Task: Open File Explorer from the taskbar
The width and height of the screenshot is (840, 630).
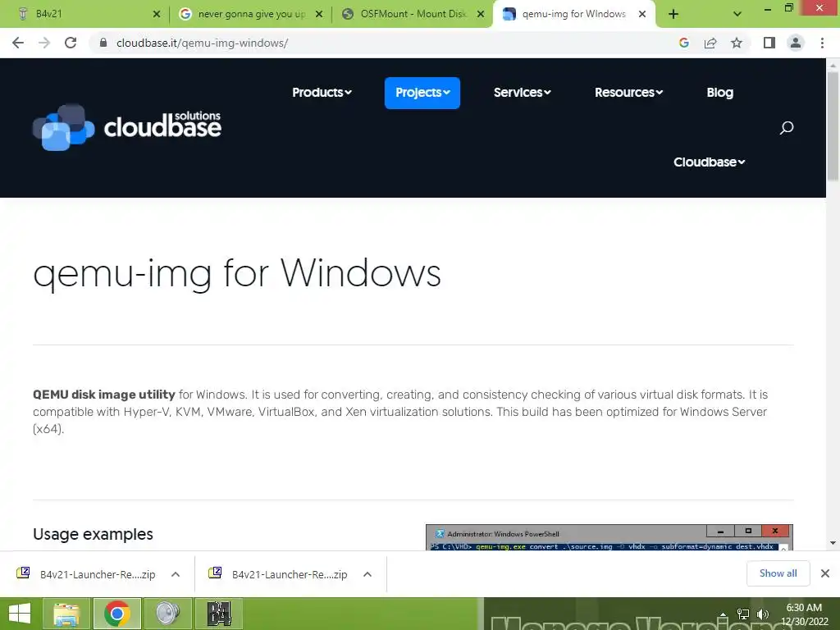Action: point(66,614)
